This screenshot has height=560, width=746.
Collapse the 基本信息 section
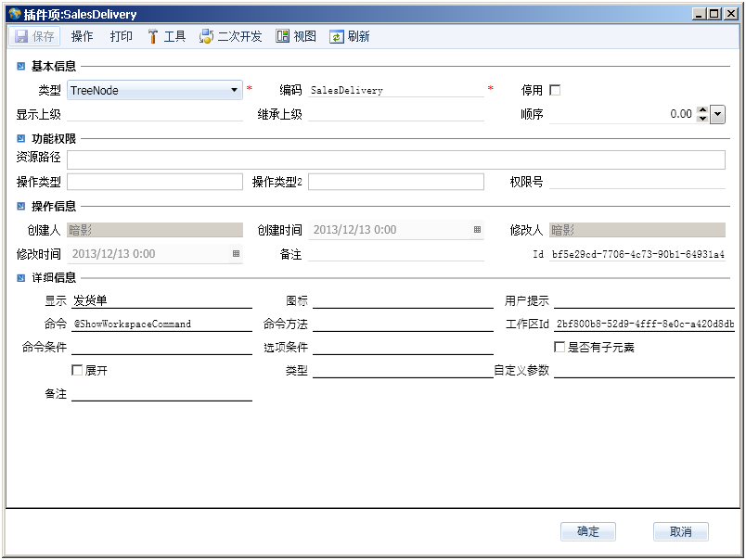pyautogui.click(x=20, y=66)
